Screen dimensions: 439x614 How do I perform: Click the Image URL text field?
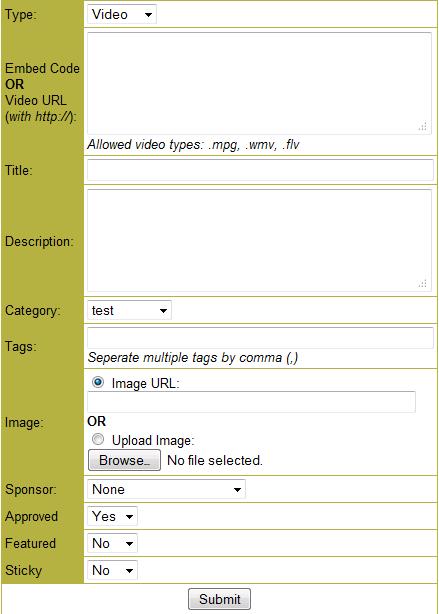[x=251, y=402]
